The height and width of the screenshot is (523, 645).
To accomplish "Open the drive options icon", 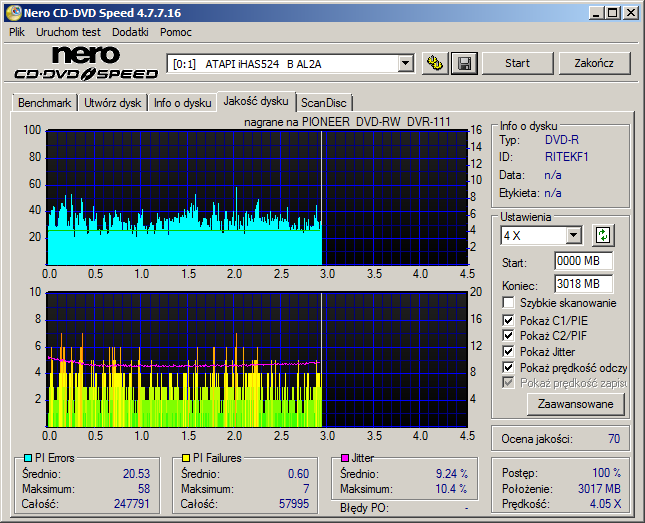I will point(435,63).
